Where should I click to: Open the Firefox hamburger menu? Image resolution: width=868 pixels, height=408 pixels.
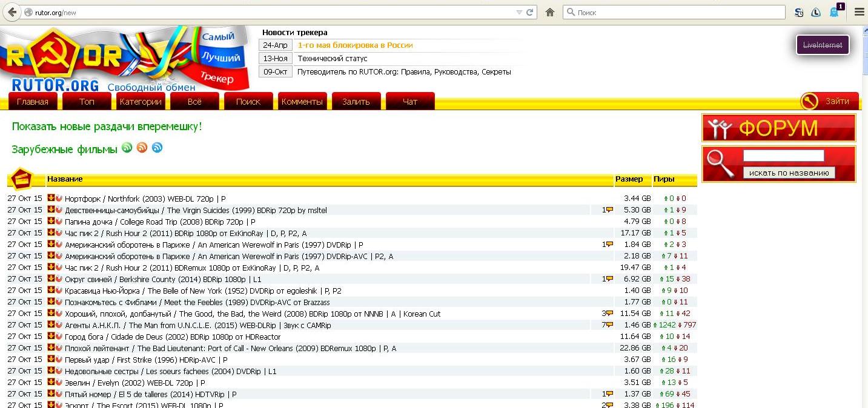pyautogui.click(x=859, y=12)
